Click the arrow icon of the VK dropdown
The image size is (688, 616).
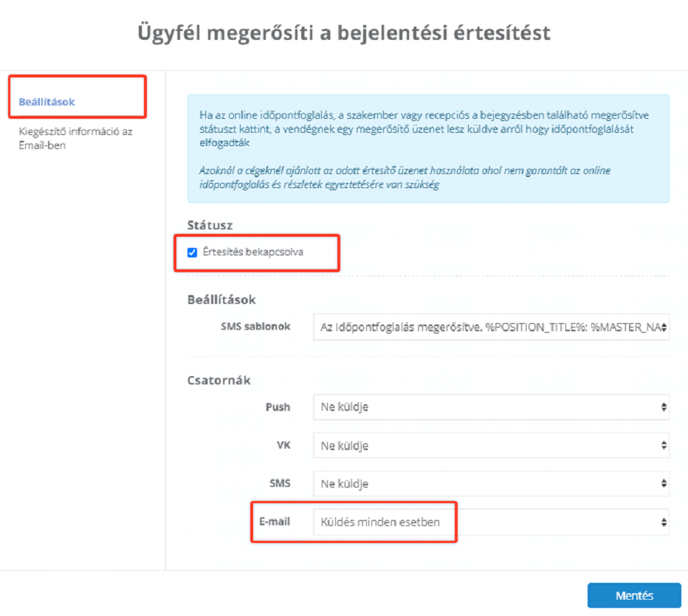664,445
